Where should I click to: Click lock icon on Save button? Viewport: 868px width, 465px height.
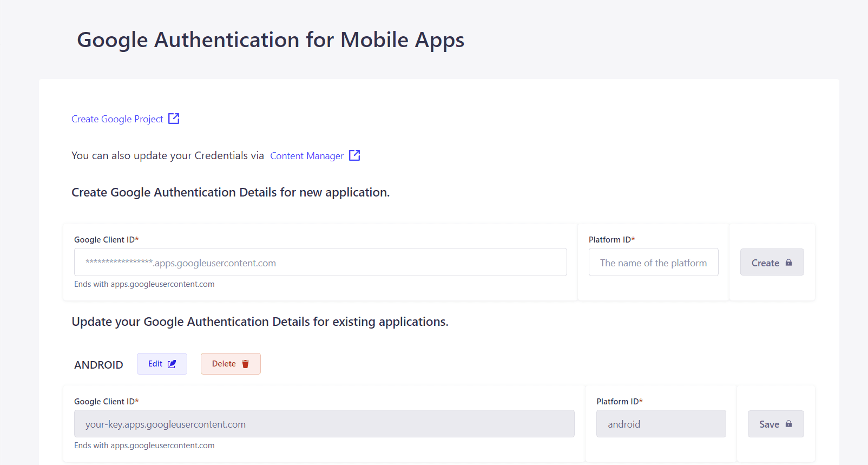pos(788,424)
